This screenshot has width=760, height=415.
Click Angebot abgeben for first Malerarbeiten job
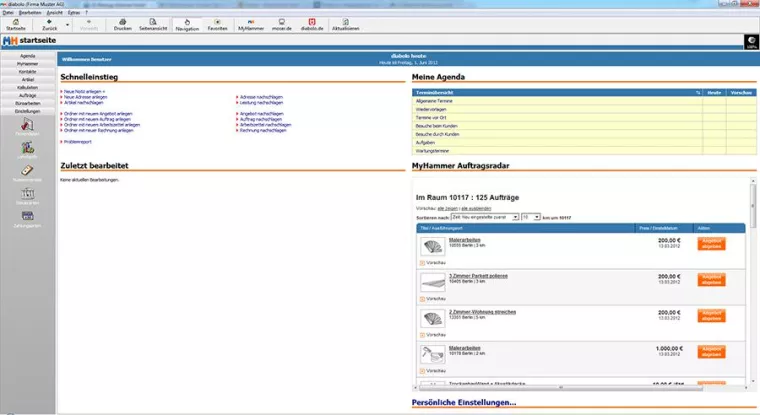711,244
